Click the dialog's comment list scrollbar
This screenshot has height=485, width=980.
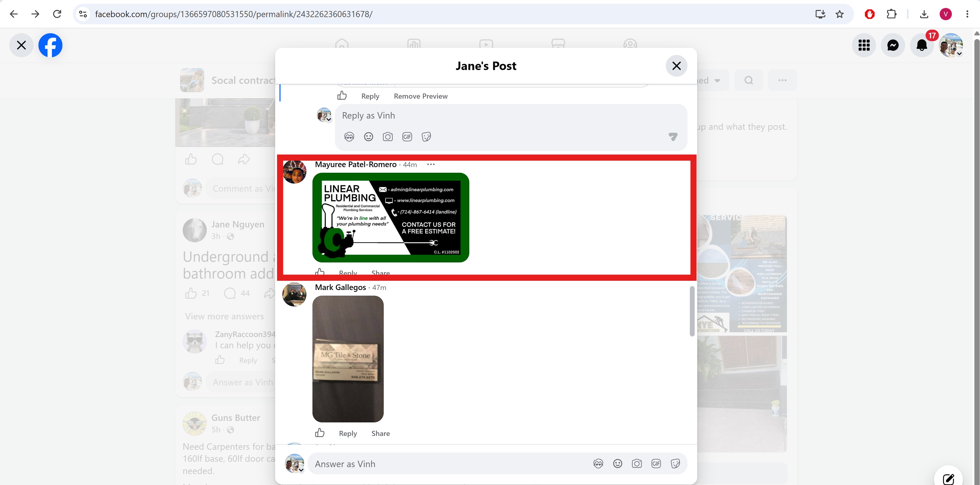coord(692,311)
